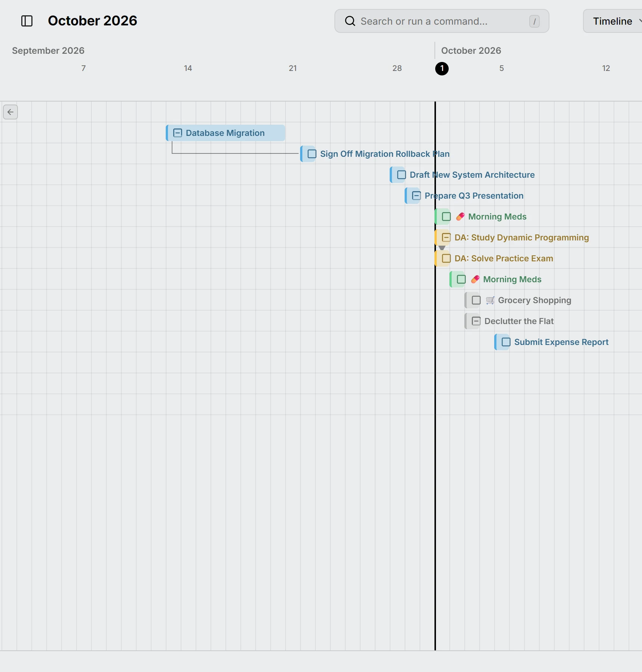Click October 2026 month label in timeline

click(x=471, y=50)
